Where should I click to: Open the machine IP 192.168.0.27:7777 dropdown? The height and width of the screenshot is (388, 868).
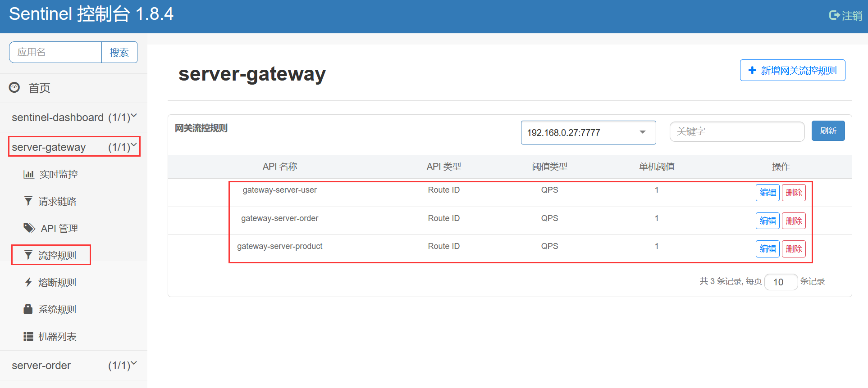pyautogui.click(x=588, y=132)
